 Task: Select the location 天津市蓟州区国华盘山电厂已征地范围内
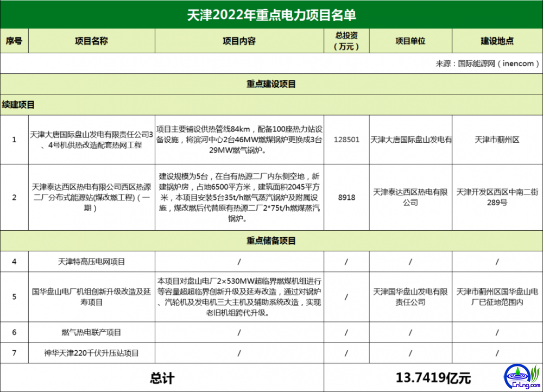[x=497, y=297]
